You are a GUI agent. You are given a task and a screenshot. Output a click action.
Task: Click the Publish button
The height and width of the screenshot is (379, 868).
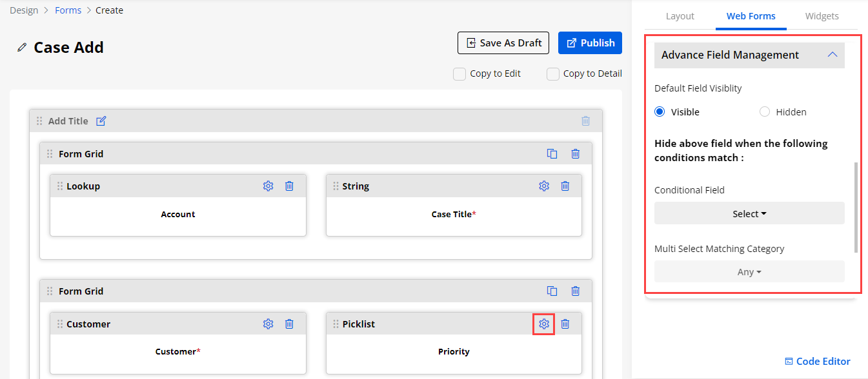[590, 43]
